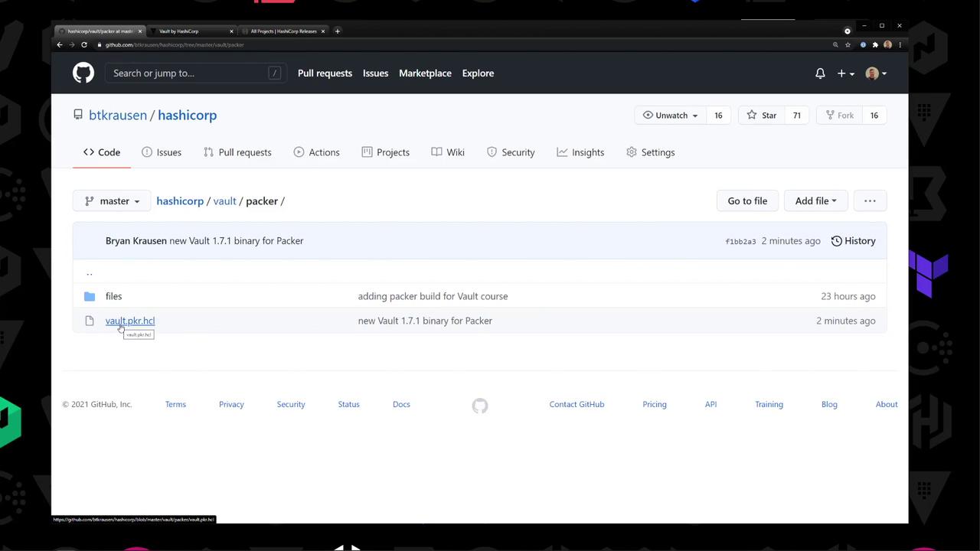Switch to the repository Pull requests tab

(237, 152)
